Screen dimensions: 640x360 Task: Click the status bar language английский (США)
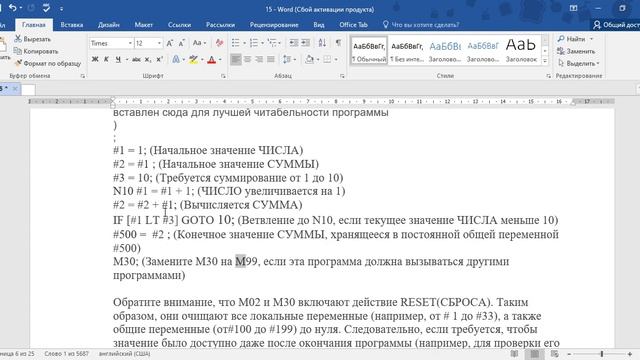[x=124, y=354]
